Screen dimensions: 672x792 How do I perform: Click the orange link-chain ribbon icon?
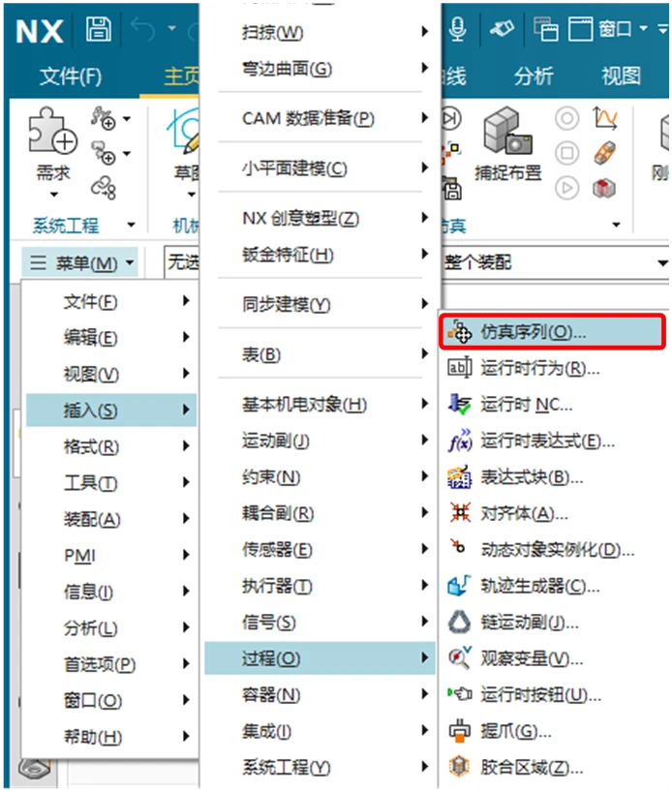point(605,153)
